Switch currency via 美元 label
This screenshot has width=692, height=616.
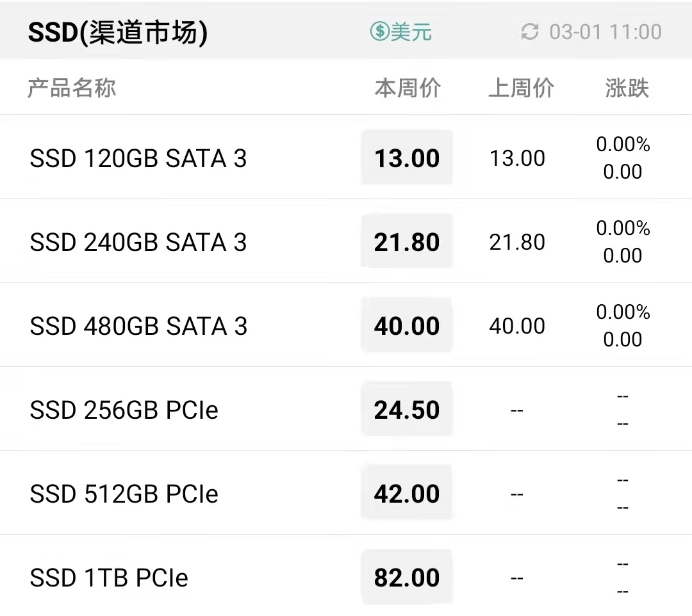point(411,32)
